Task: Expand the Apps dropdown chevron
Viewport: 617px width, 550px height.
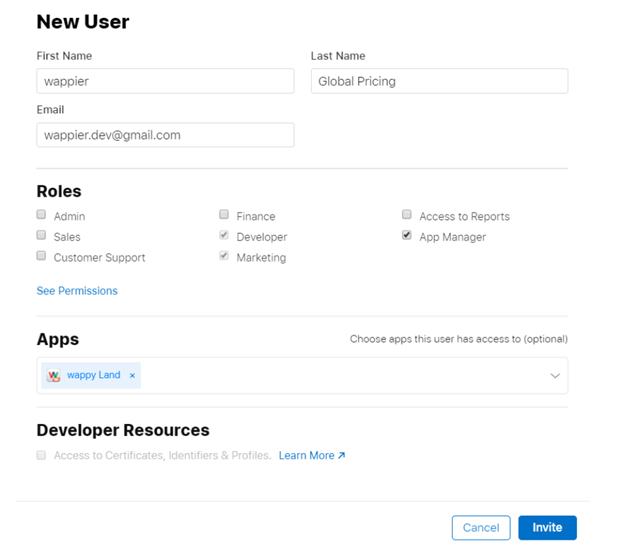Action: 555,376
